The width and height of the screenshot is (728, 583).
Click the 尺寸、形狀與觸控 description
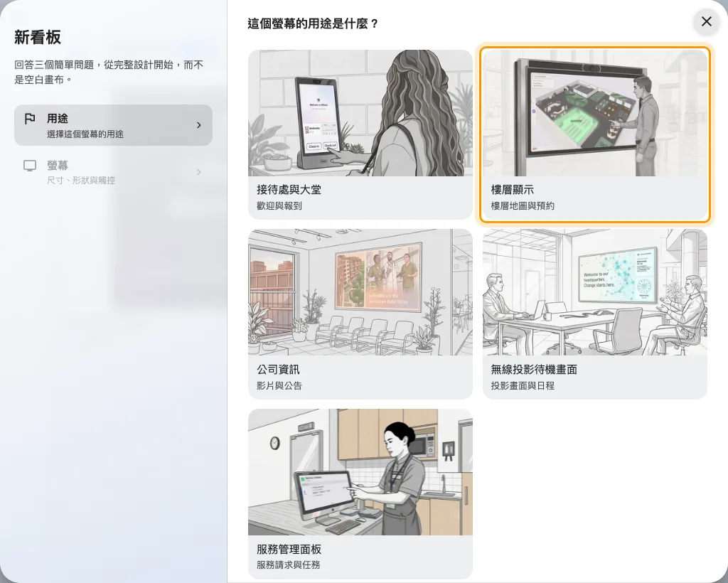click(81, 181)
